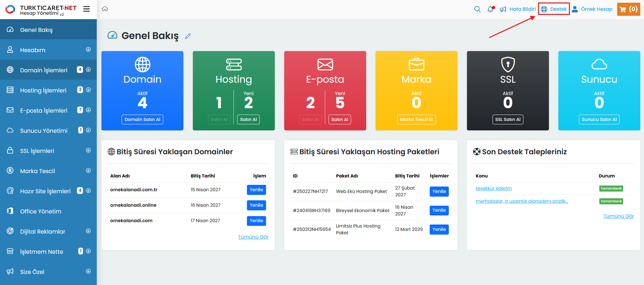Open the 'teşekkür ederim' support ticket link
Screen dimensions: 644x285
[493, 189]
